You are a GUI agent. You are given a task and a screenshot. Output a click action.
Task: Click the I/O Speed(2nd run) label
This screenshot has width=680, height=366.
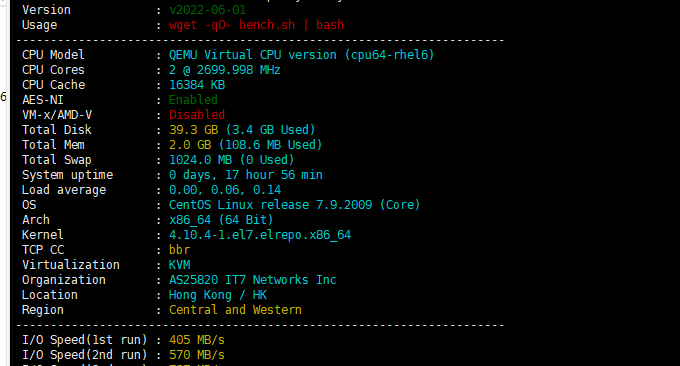[x=85, y=355]
